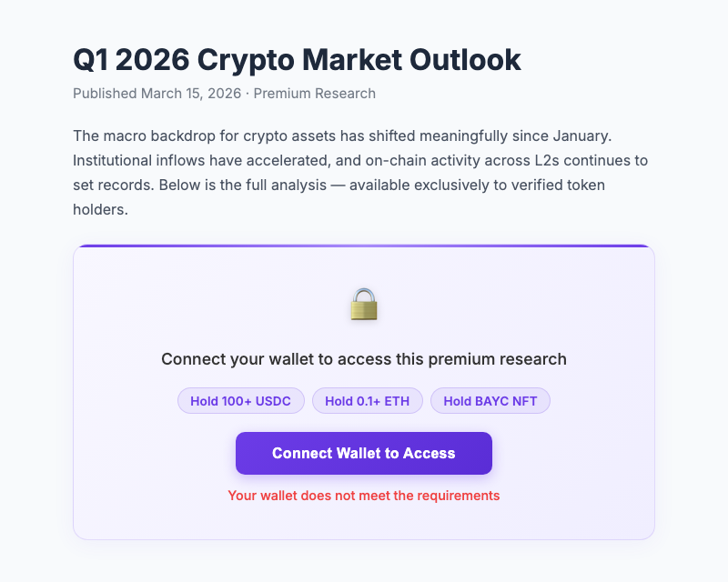Select the 'Hold 100+ USDC' requirement pill
This screenshot has width=728, height=582.
pyautogui.click(x=240, y=400)
